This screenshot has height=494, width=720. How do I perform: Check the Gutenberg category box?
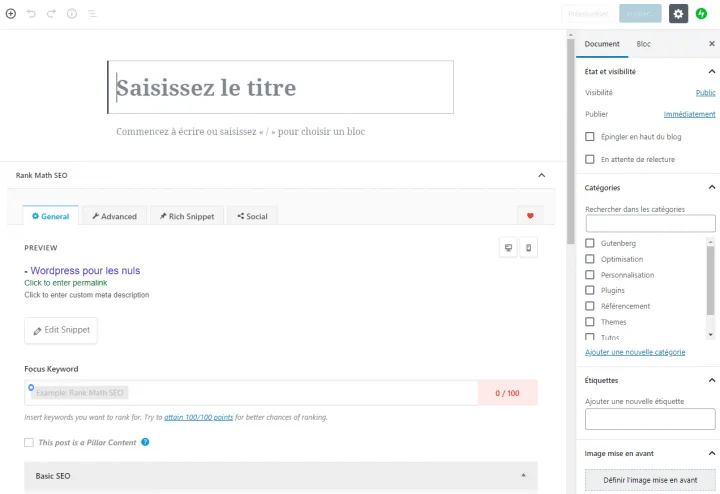[590, 243]
